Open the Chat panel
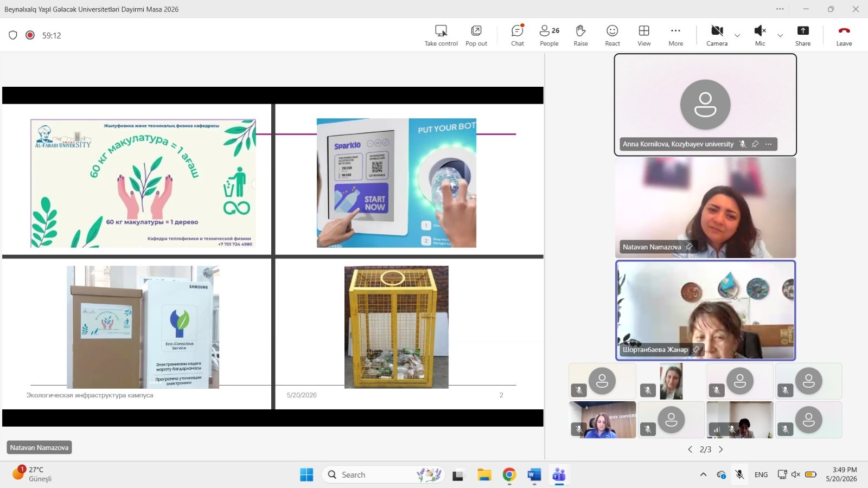The image size is (868, 488). point(518,36)
